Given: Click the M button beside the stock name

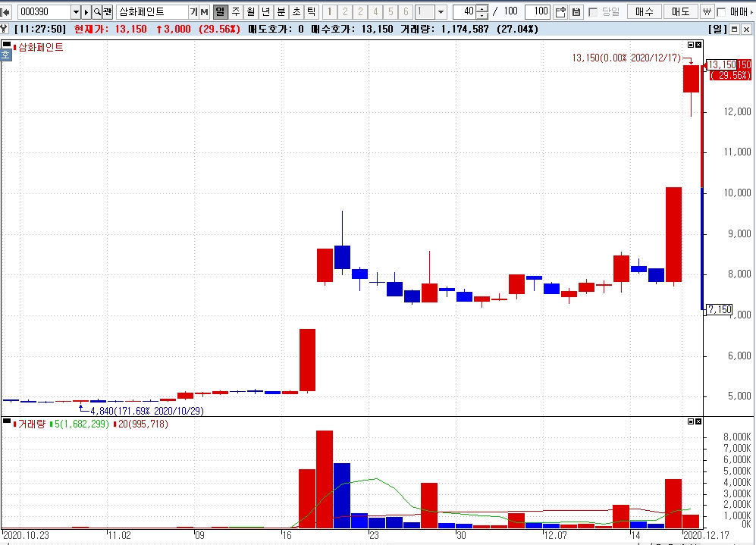Looking at the screenshot, I should point(204,11).
